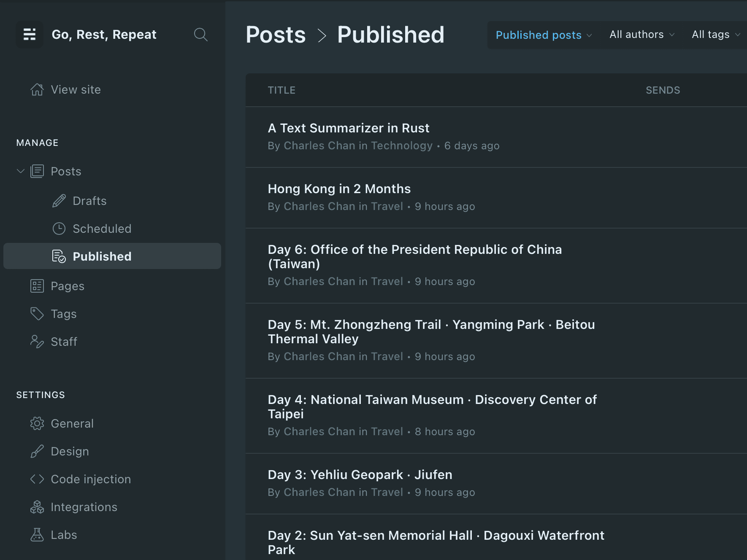Click the View site house icon
This screenshot has height=560, width=747.
37,89
